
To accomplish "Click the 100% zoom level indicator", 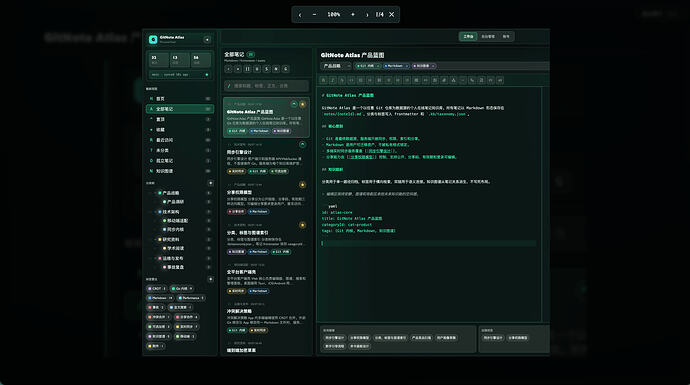I will (334, 15).
